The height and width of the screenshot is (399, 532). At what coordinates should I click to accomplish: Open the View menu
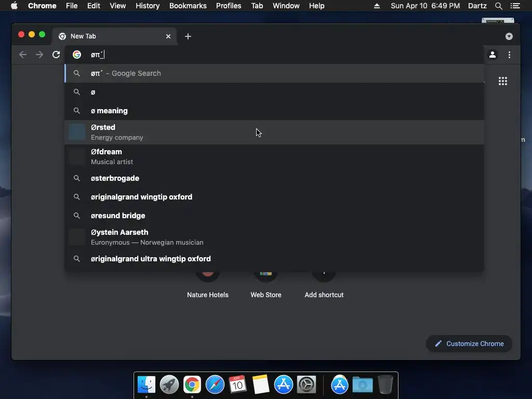118,6
